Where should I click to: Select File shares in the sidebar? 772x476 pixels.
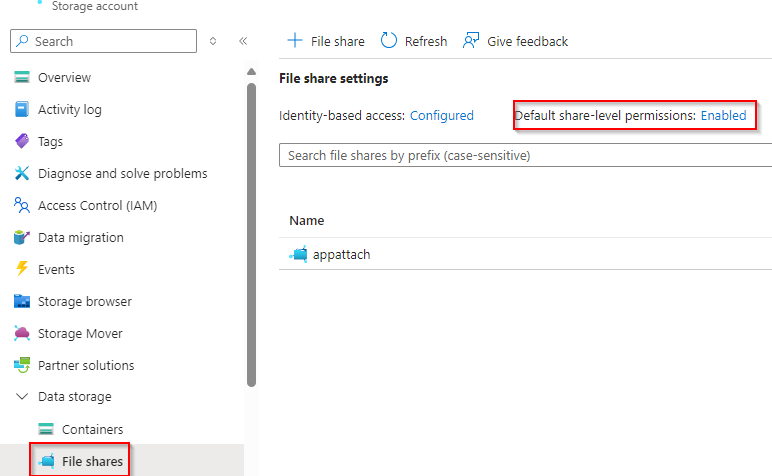pyautogui.click(x=92, y=461)
